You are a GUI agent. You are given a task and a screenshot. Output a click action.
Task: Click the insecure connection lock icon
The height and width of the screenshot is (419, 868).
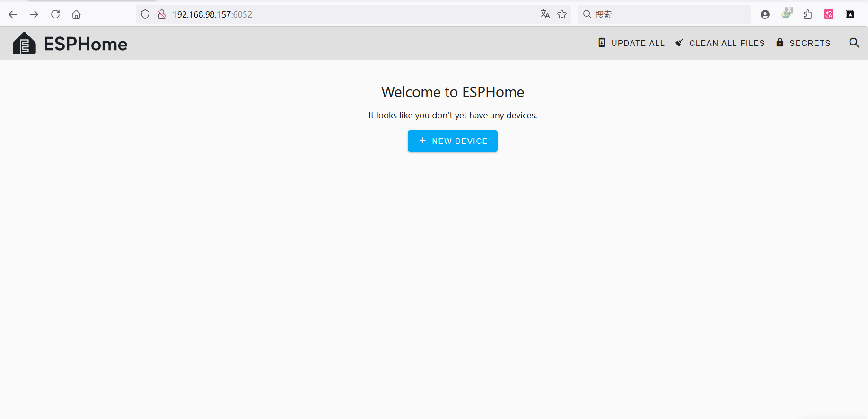point(162,14)
